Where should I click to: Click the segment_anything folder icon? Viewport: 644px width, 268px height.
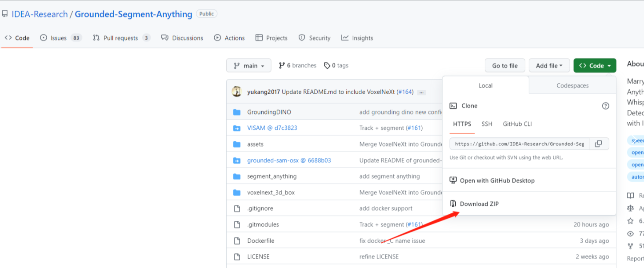click(237, 176)
